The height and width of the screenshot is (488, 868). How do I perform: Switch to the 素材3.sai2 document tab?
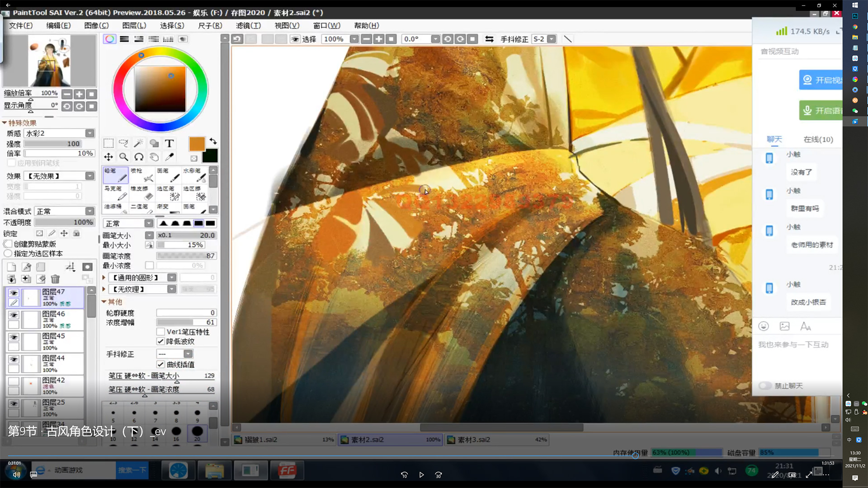point(496,439)
